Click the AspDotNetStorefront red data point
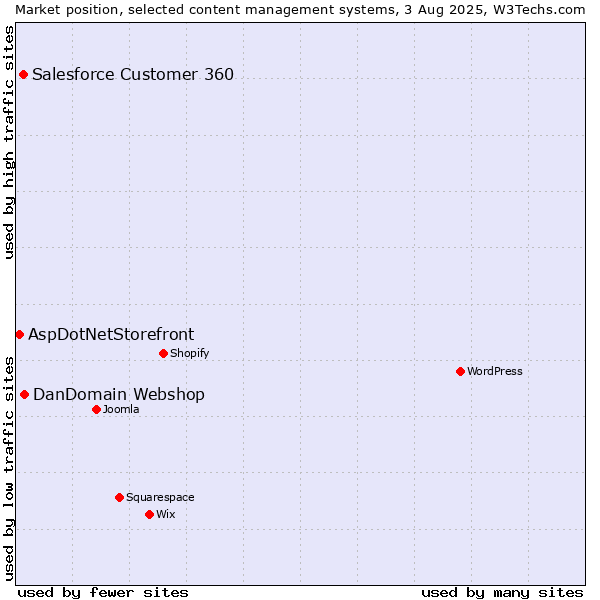600x600 pixels. [20, 335]
